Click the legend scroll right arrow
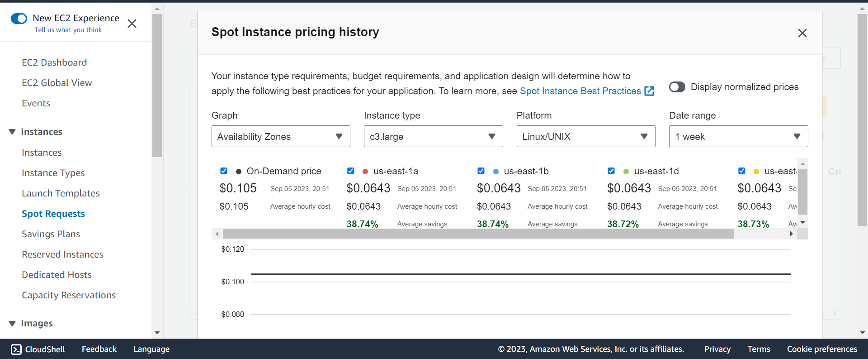 coord(791,234)
